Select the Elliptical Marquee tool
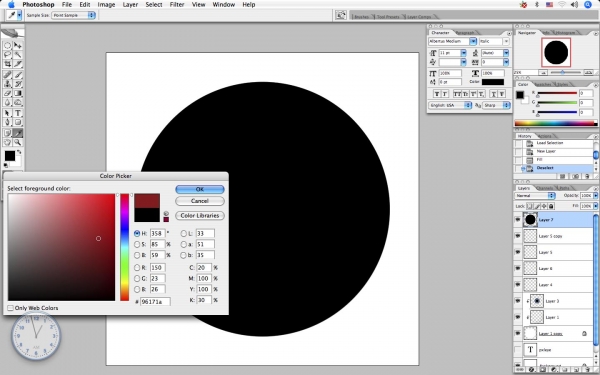Viewport: 600px width, 375px height. coord(7,45)
